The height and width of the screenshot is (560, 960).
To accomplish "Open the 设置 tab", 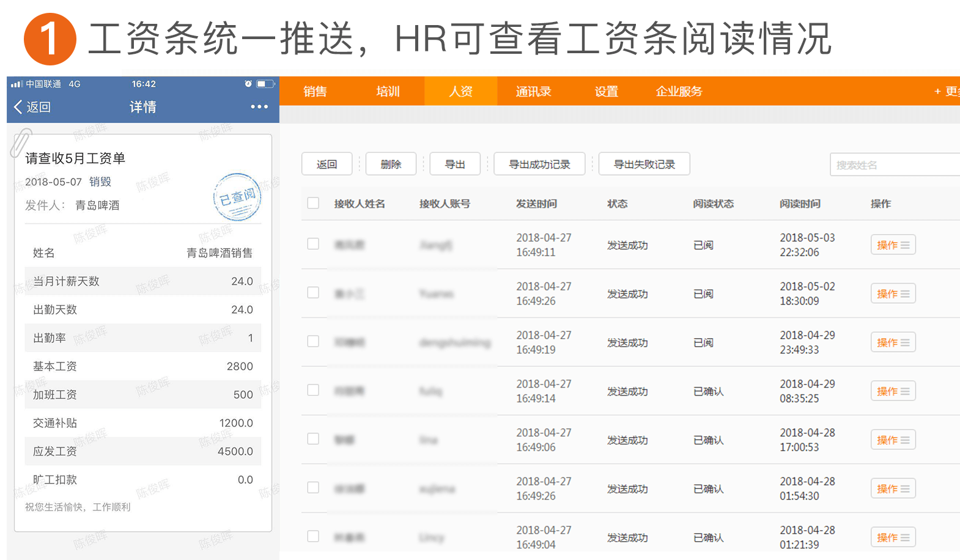I will pyautogui.click(x=606, y=91).
